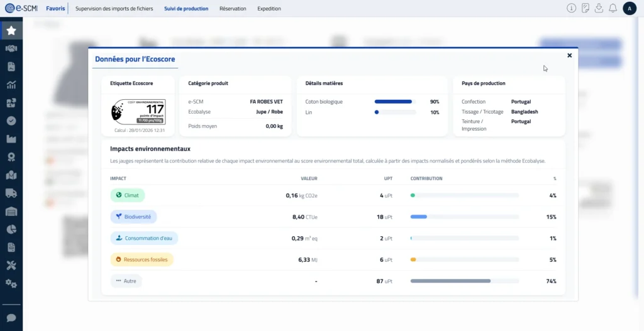Click the 'Détails matières' card heading
Viewport: 644px width, 331px height.
(x=324, y=84)
